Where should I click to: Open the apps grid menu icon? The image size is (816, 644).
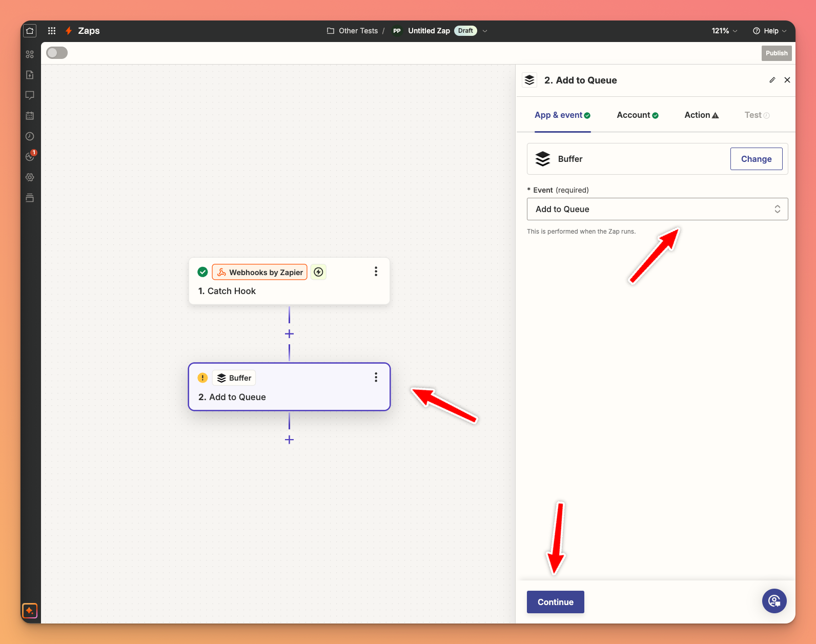tap(52, 31)
